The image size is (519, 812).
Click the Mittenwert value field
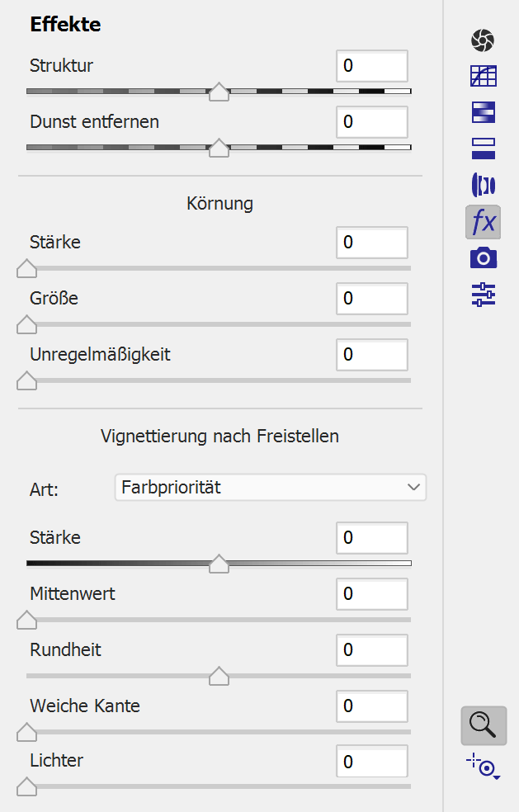click(x=371, y=594)
